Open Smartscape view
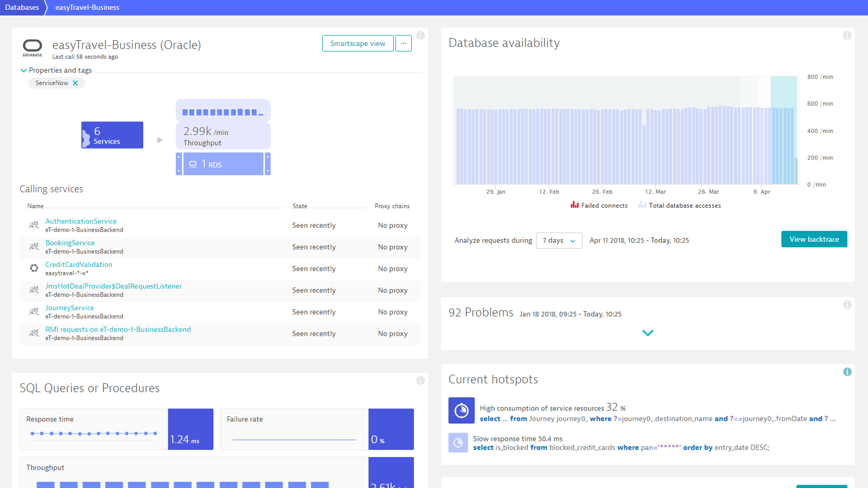 (x=358, y=43)
